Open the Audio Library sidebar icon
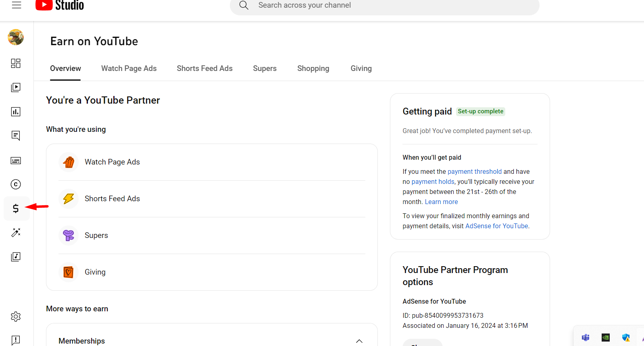Screen dimensions: 644x346 click(x=16, y=257)
